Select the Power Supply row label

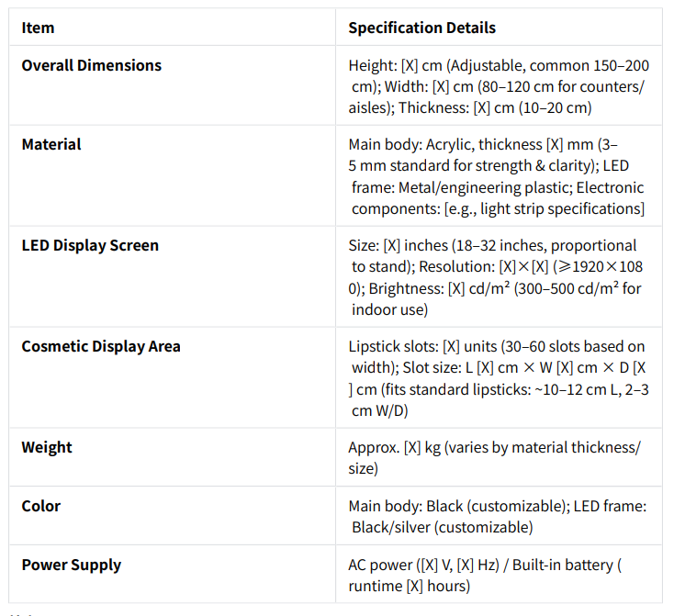(72, 565)
